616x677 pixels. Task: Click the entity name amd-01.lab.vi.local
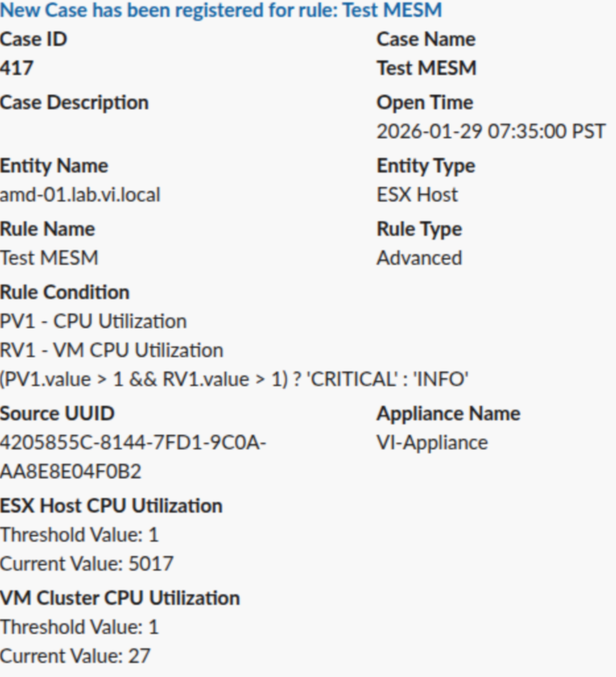tap(80, 195)
